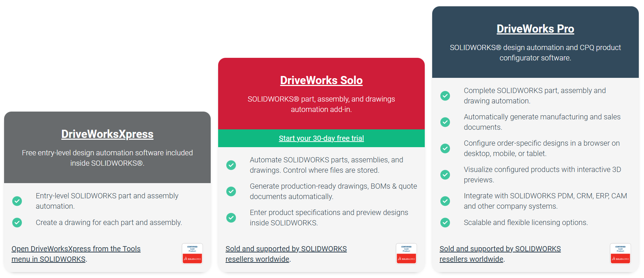Open the DriveWorks Pro heading link

535,29
